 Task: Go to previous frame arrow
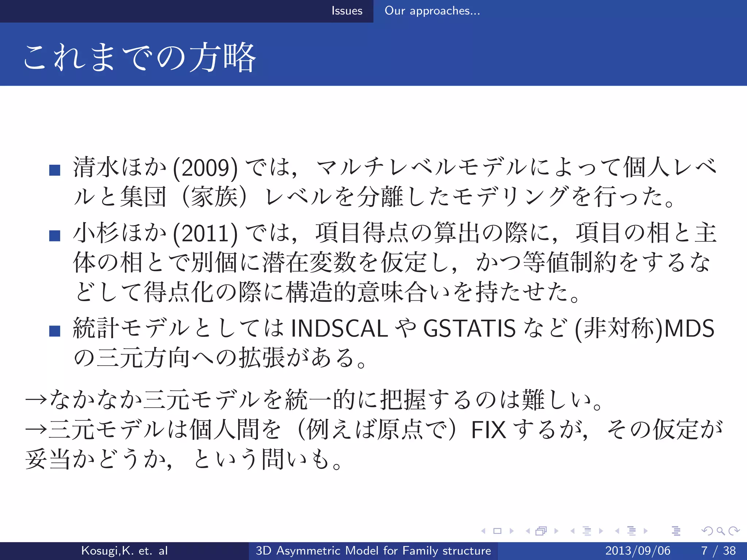pos(527,531)
